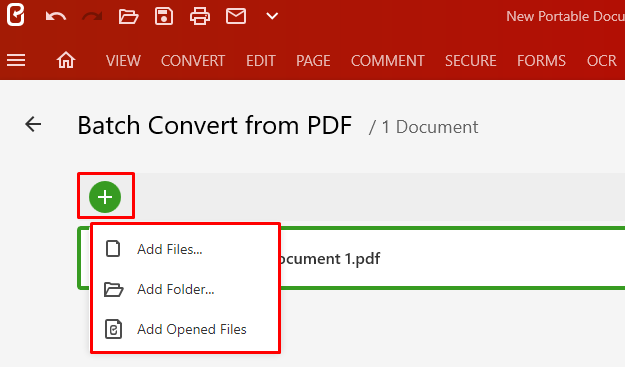Send document by email envelope icon
Screen dimensions: 625x367
pos(236,16)
